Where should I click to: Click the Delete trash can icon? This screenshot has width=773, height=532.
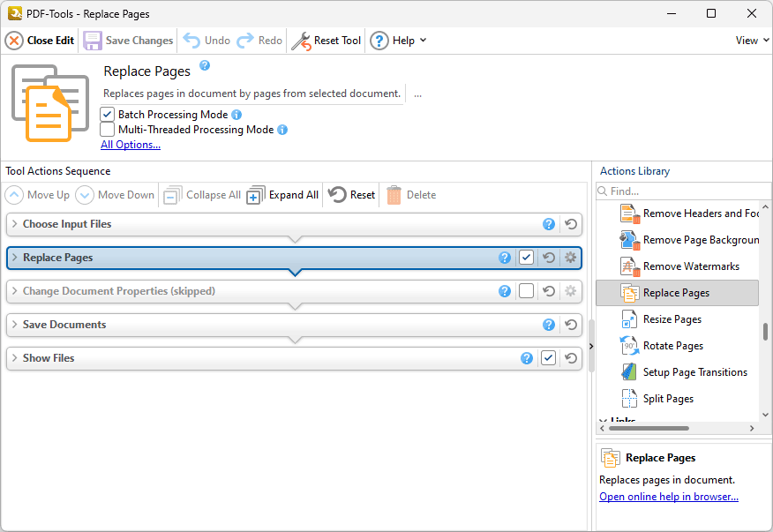click(394, 195)
